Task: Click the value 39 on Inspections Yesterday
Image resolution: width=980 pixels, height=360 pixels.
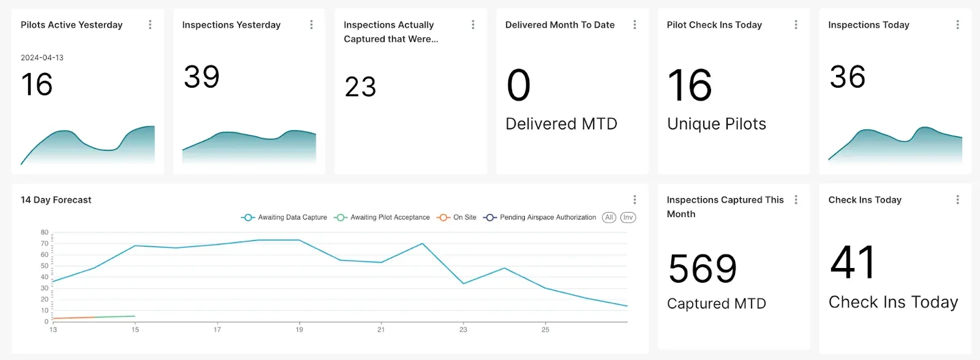Action: pos(202,77)
